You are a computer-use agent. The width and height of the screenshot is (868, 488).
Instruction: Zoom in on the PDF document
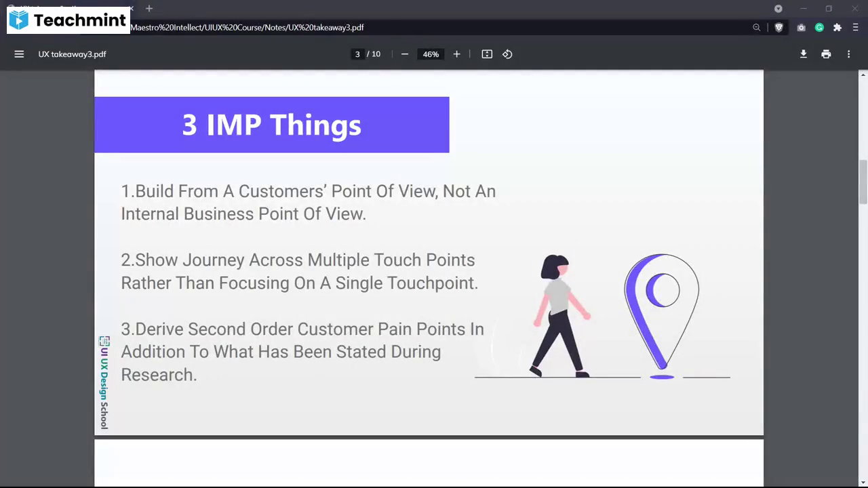click(456, 54)
